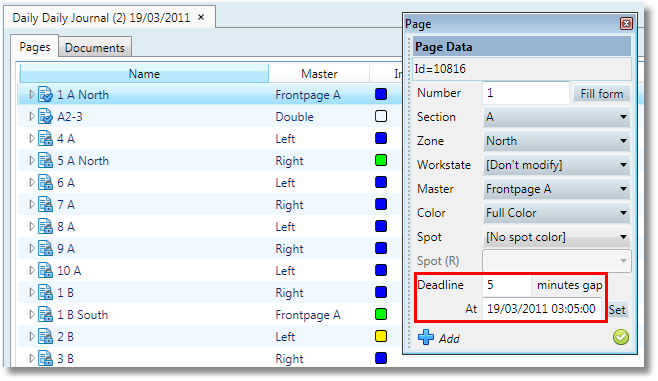The height and width of the screenshot is (381, 658).
Task: Click the page icon of row 3 B
Action: [45, 358]
